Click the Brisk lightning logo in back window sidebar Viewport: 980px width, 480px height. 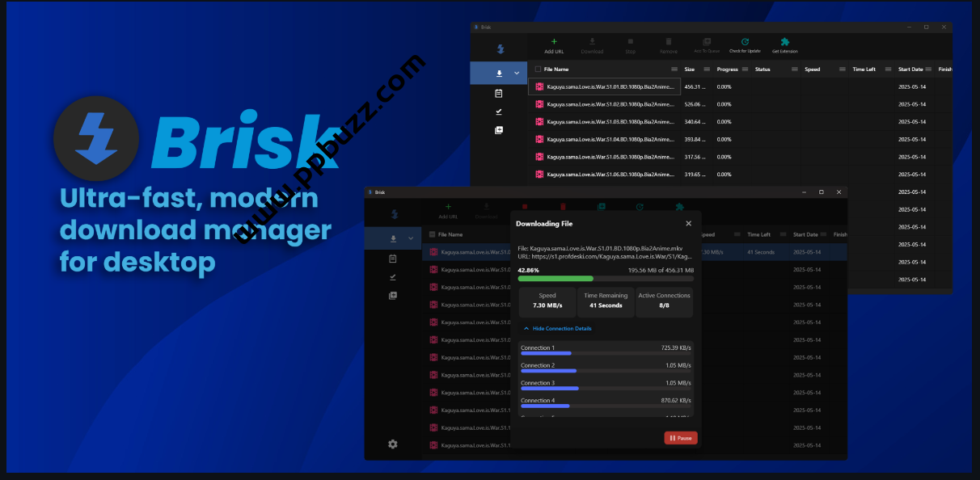[499, 48]
